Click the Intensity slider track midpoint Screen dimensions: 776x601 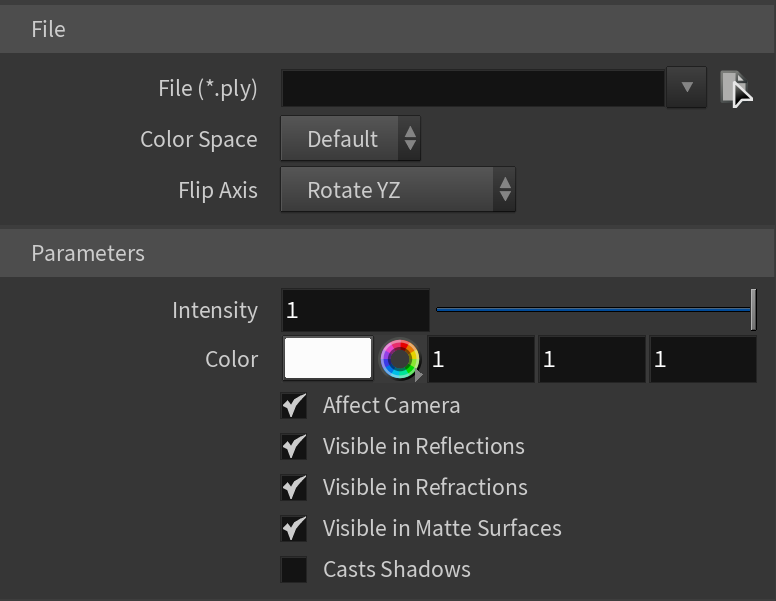[x=594, y=310]
